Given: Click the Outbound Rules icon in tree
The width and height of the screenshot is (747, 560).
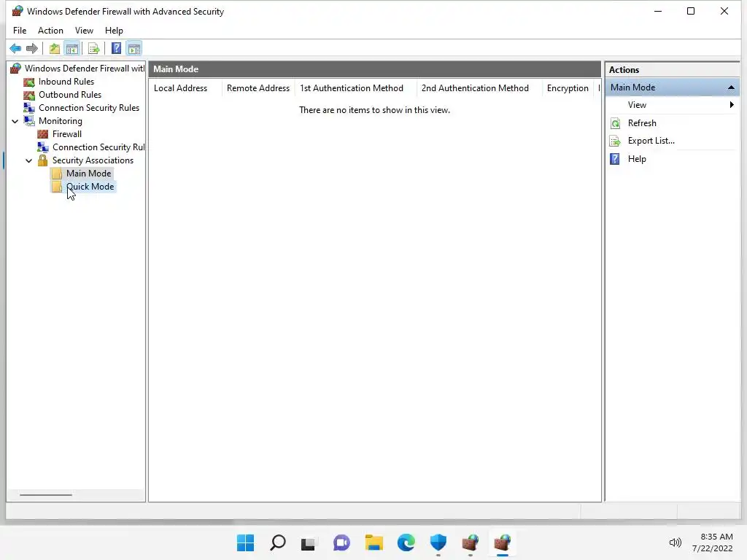Looking at the screenshot, I should (x=29, y=95).
